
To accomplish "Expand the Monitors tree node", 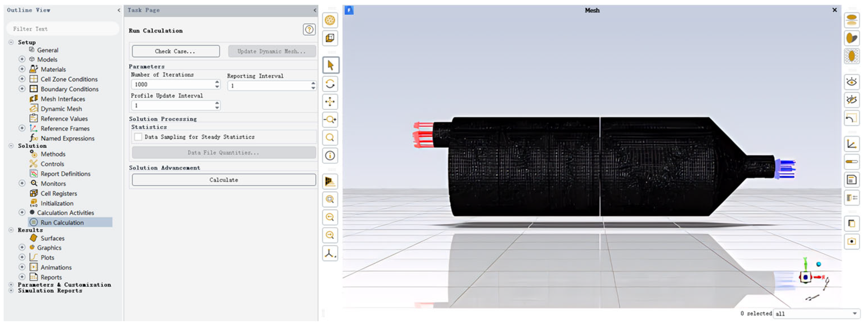I will tap(22, 183).
